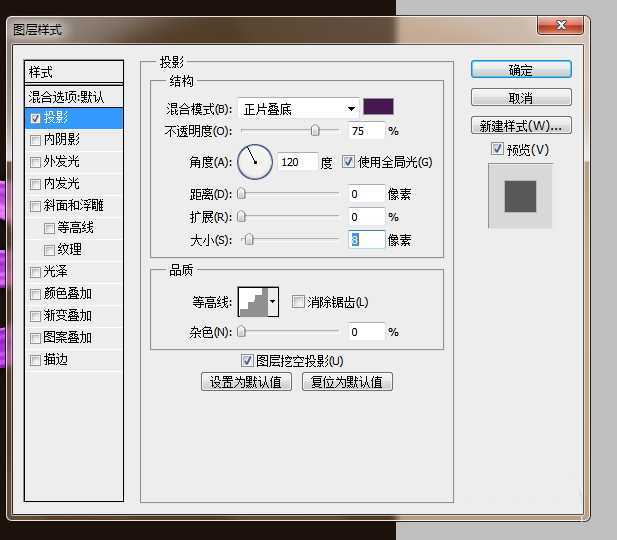
Task: Click the 设置为默认值 button
Action: [x=247, y=382]
